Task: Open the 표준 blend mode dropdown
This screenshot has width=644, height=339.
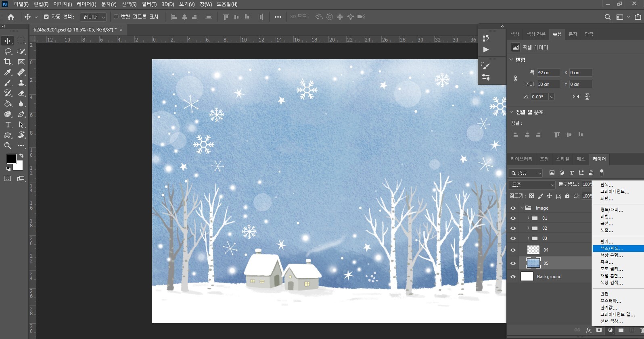Action: coord(533,185)
